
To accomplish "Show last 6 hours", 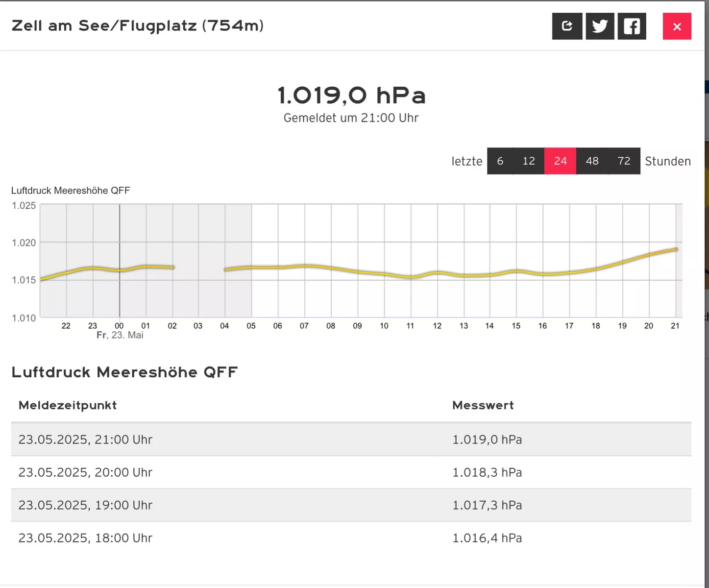I will 500,161.
